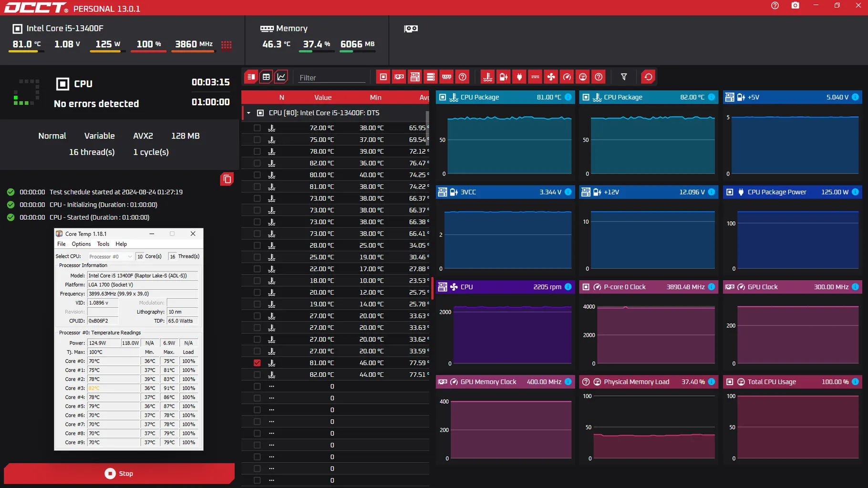Image resolution: width=868 pixels, height=488 pixels.
Task: Check the 75.00 °C sensor row checkbox
Action: (257, 140)
